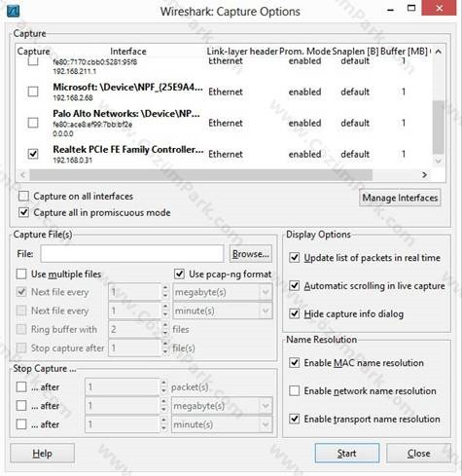Viewport: 462px width, 476px height.
Task: Open Next file every megabyte(s) dropdown
Action: pyautogui.click(x=223, y=292)
